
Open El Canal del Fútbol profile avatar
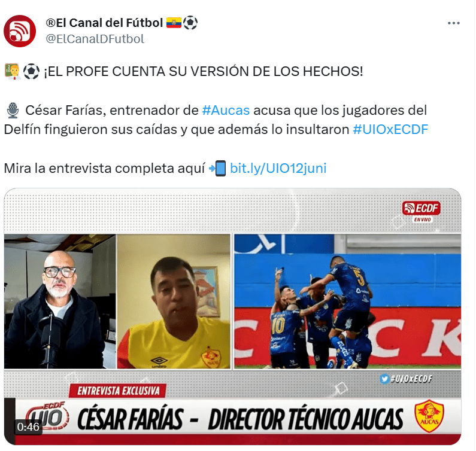[x=20, y=31]
